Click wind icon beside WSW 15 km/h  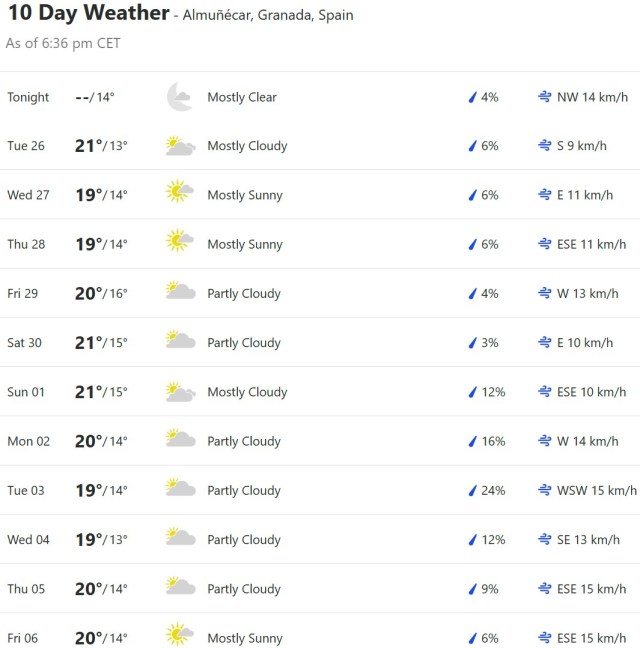click(x=545, y=491)
